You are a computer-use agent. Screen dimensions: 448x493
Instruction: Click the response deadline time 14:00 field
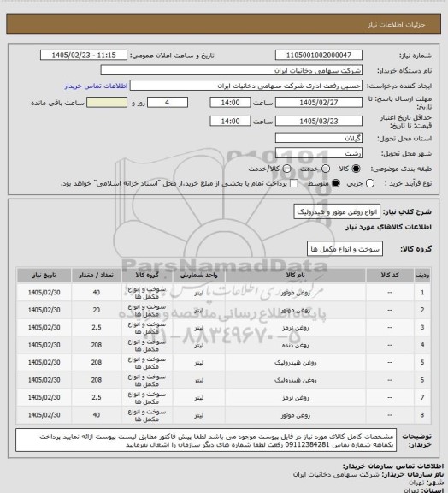pyautogui.click(x=230, y=103)
